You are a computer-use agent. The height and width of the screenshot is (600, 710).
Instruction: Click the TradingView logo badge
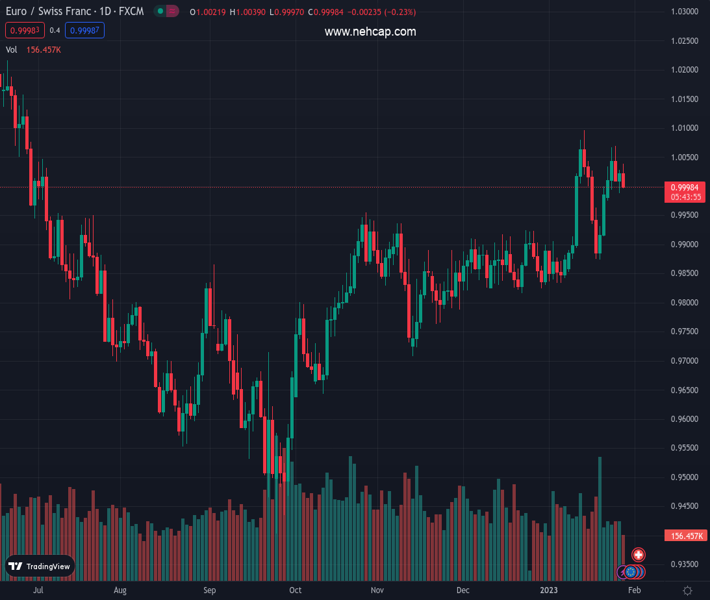40,566
